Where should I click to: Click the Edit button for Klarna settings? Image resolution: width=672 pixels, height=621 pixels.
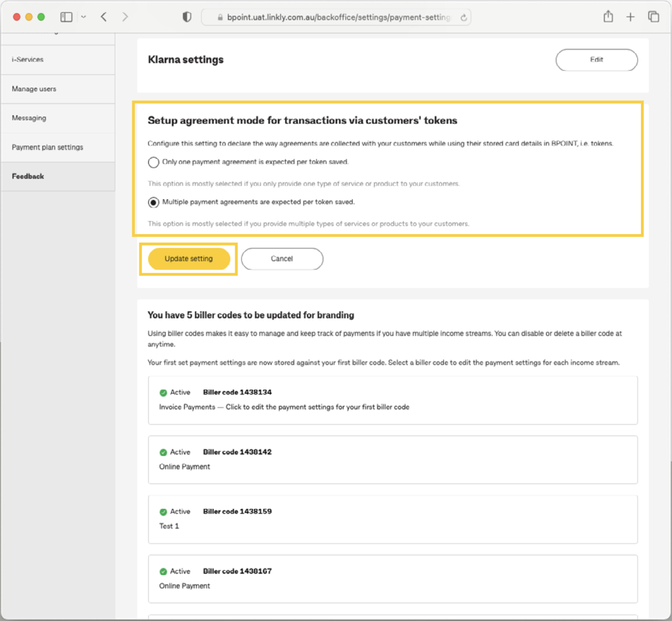click(596, 59)
